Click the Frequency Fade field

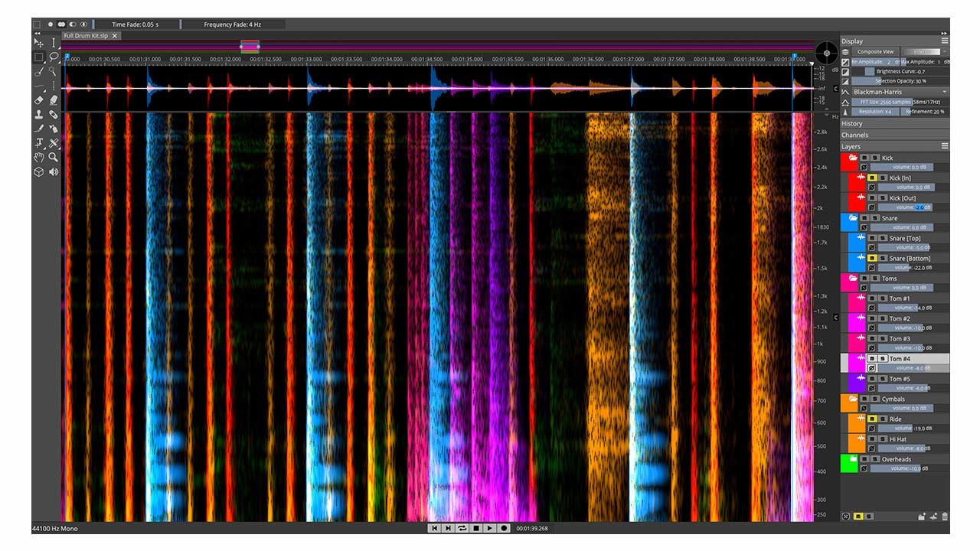(233, 24)
